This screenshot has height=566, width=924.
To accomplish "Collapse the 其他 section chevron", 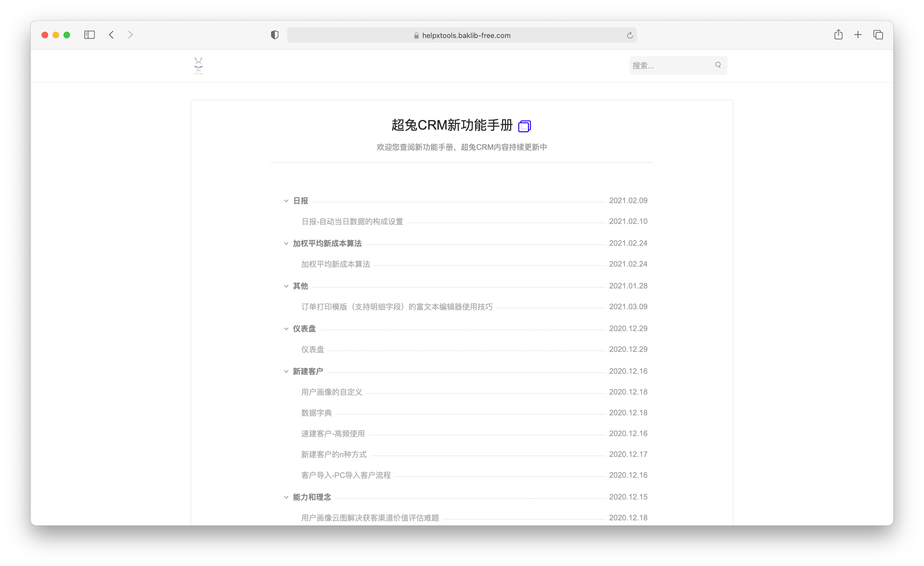I will coord(286,286).
